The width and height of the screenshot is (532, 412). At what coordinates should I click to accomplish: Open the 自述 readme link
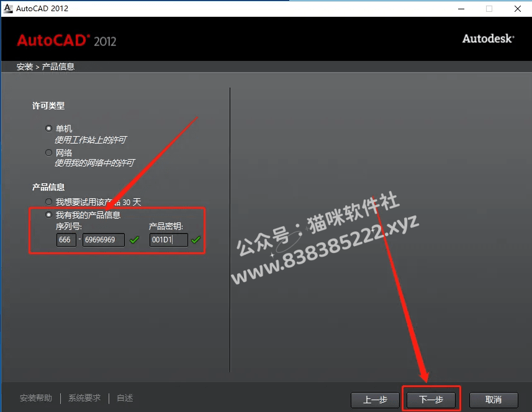coord(125,398)
